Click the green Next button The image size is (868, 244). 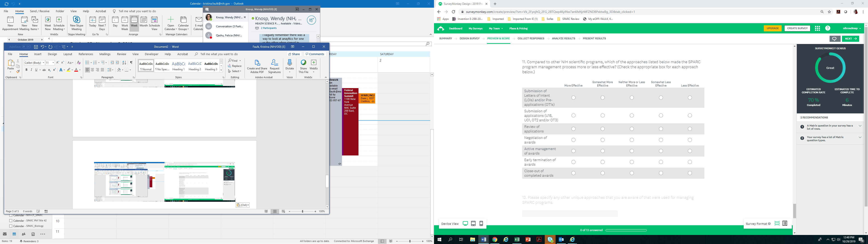coord(850,39)
